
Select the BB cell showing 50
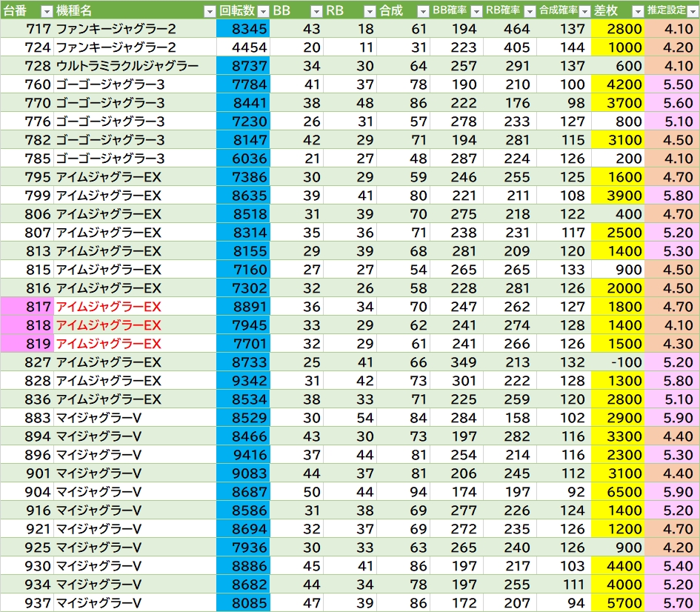point(296,491)
